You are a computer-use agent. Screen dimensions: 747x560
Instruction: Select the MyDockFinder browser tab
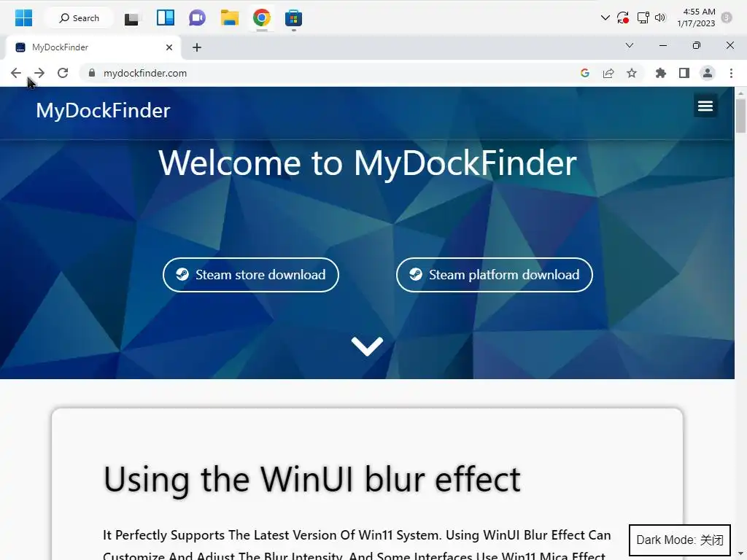[93, 47]
